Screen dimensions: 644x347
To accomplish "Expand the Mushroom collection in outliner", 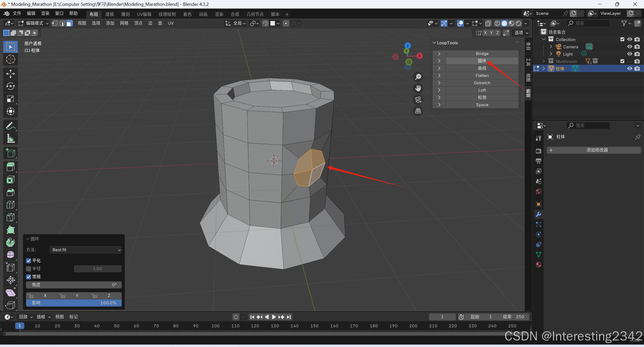I will click(x=544, y=61).
